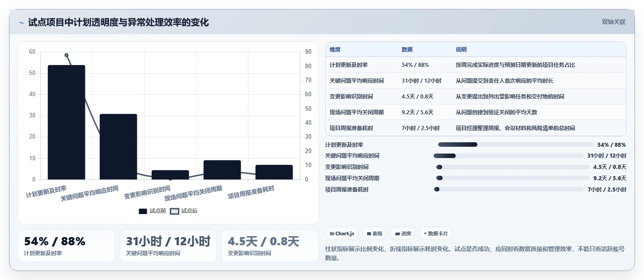Click the 9.2天 / 5.6天 value beside its progress bar
The width and height of the screenshot is (644, 280).
[x=610, y=178]
